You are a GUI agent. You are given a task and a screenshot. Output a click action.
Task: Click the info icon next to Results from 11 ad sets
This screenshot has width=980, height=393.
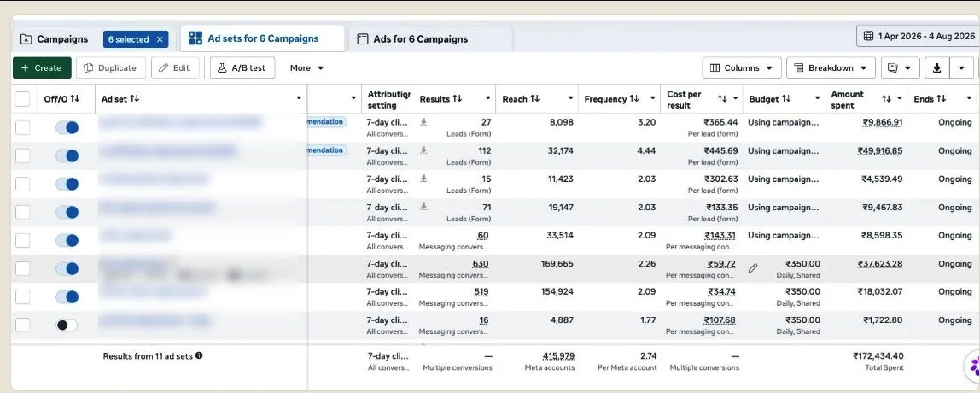199,355
